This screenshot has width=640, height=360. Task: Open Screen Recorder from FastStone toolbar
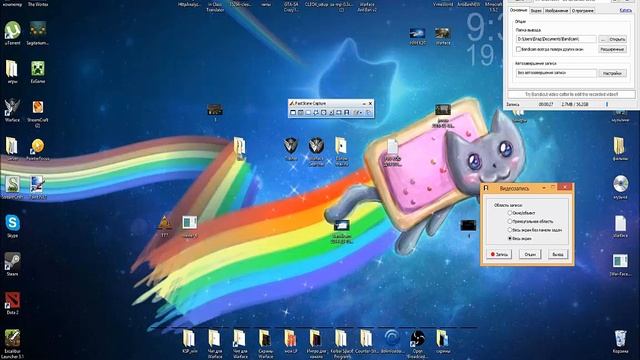click(347, 112)
